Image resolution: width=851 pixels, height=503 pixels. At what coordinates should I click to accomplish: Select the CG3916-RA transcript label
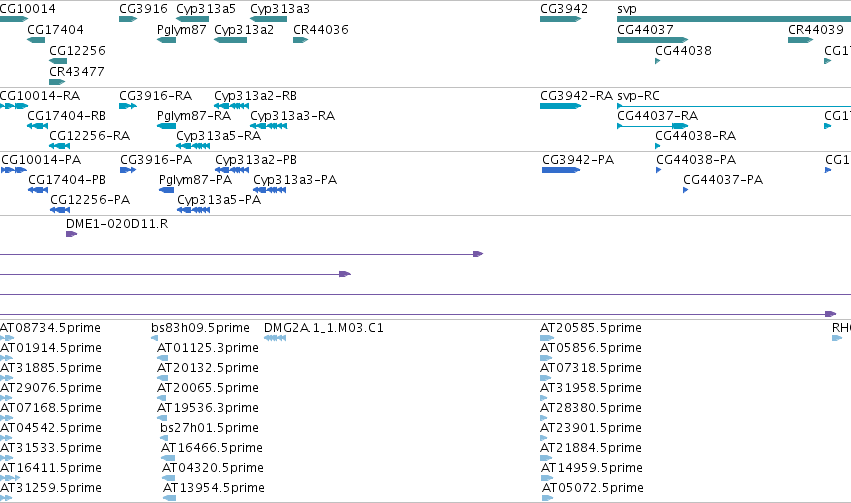coord(155,96)
